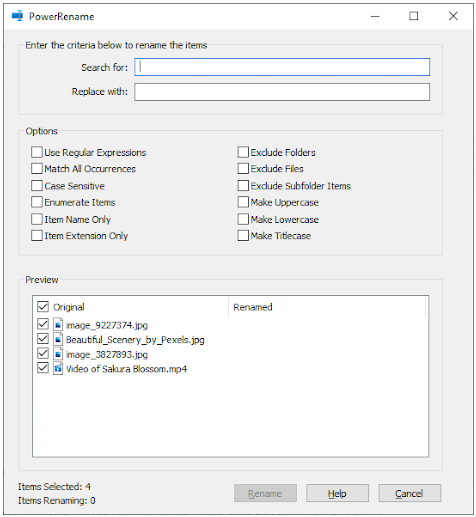Click the Beautiful_Scenery_by_Pexels.jpg file icon
Viewport: 476px width, 517px height.
[x=58, y=339]
